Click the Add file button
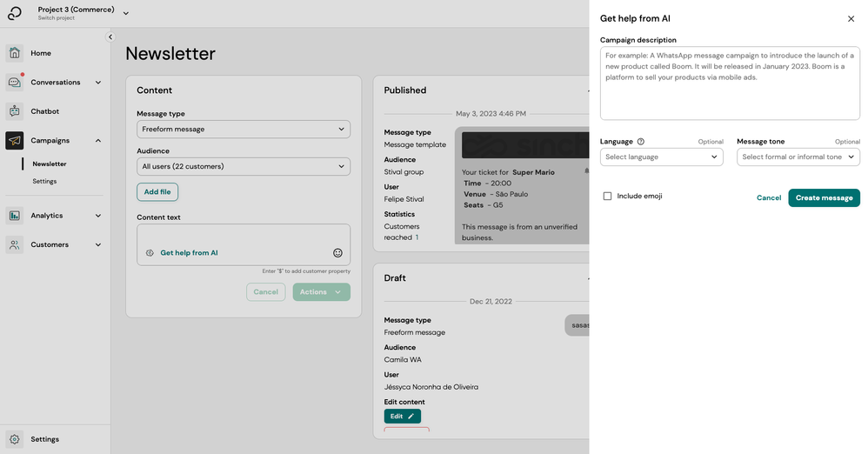The height and width of the screenshot is (454, 868). click(x=157, y=191)
